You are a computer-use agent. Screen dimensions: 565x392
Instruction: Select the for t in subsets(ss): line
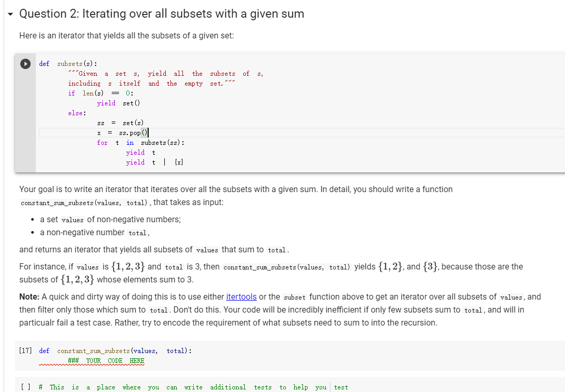pyautogui.click(x=140, y=142)
